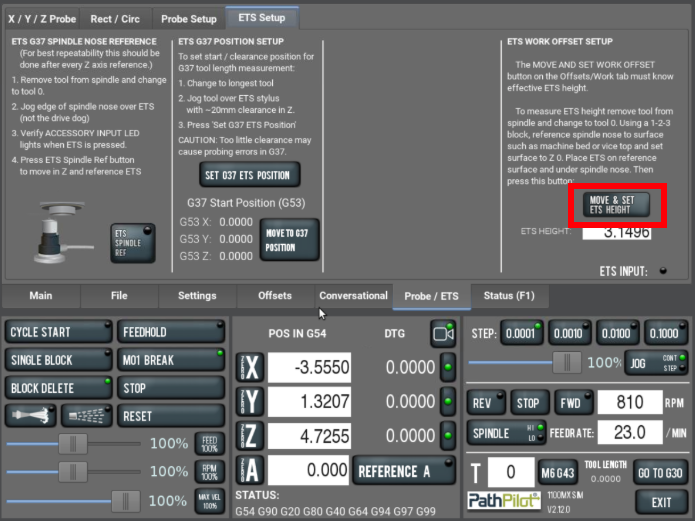Toggle the M01 Break option
This screenshot has height=521, width=695.
(x=171, y=360)
